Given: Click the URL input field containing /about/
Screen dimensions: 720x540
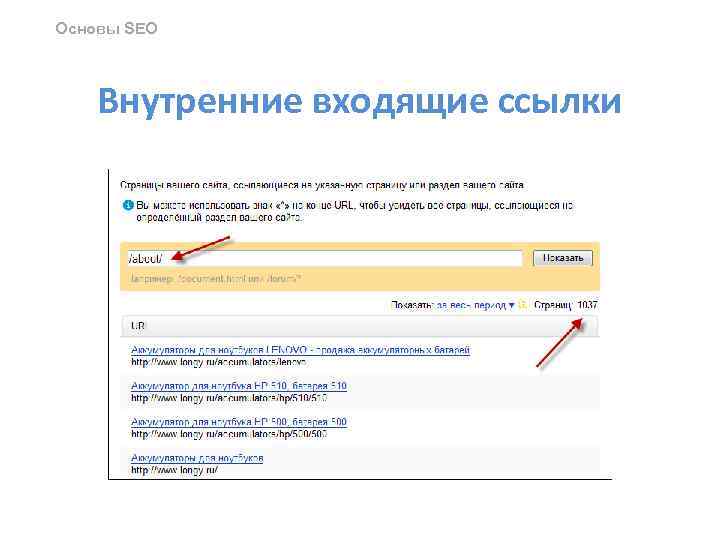Looking at the screenshot, I should click(325, 258).
